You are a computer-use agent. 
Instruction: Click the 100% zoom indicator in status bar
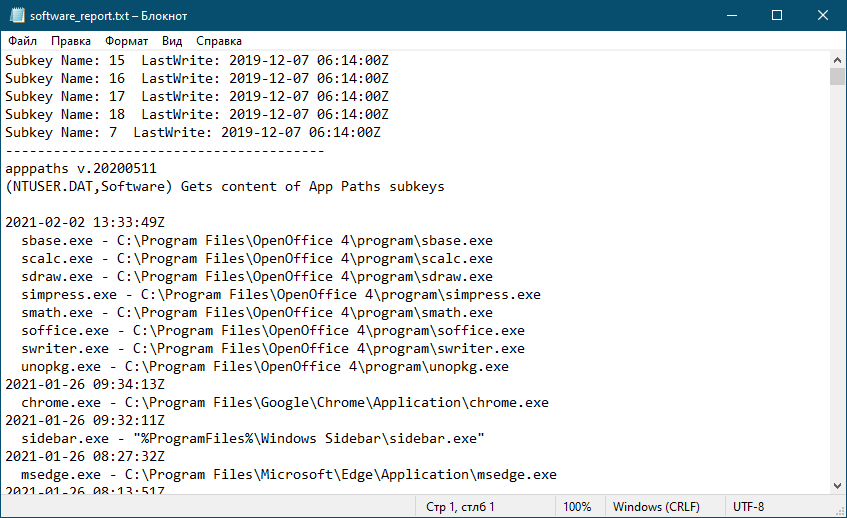point(577,507)
